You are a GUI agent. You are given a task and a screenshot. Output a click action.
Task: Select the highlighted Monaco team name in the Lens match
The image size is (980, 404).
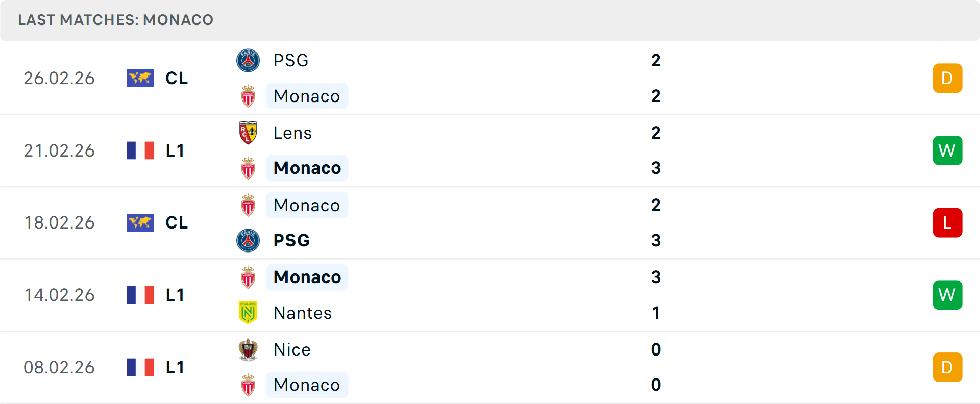point(307,168)
